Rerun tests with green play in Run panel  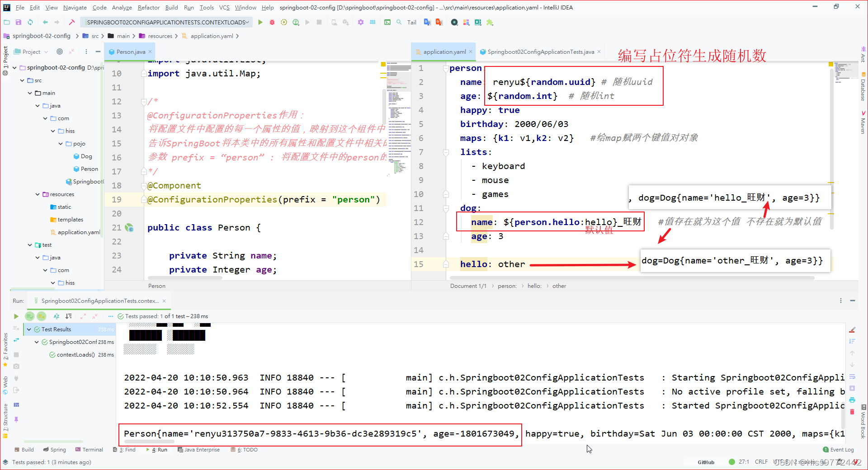pos(16,316)
